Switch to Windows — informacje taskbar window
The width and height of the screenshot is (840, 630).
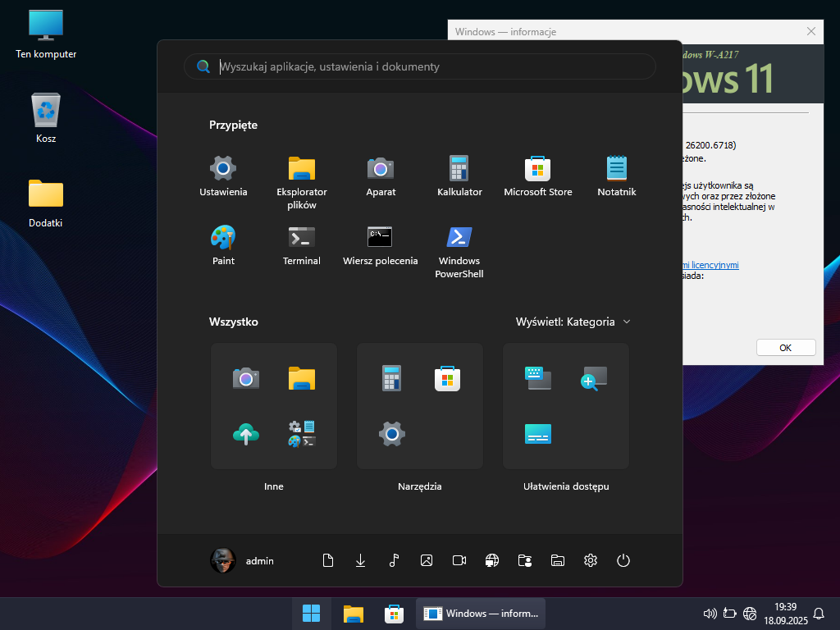482,613
